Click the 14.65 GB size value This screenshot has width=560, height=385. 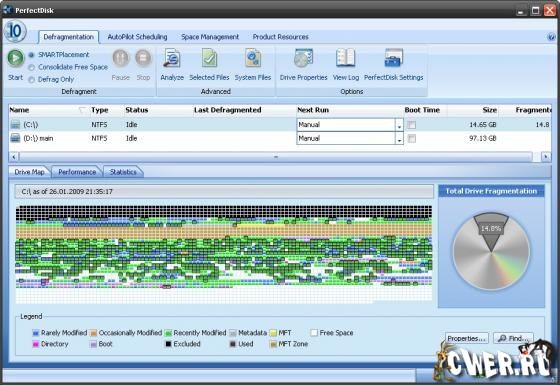(483, 125)
